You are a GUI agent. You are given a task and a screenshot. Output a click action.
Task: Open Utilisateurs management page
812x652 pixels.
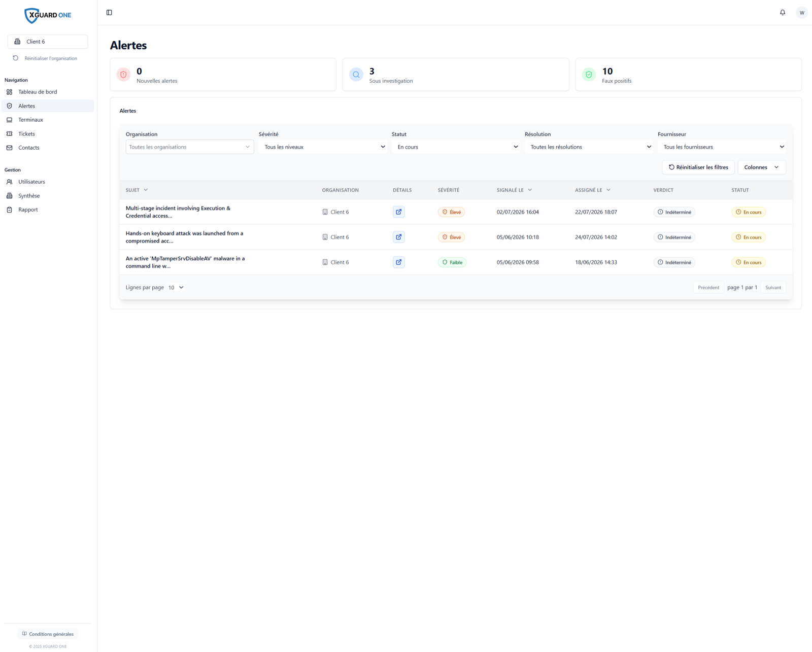48,182
